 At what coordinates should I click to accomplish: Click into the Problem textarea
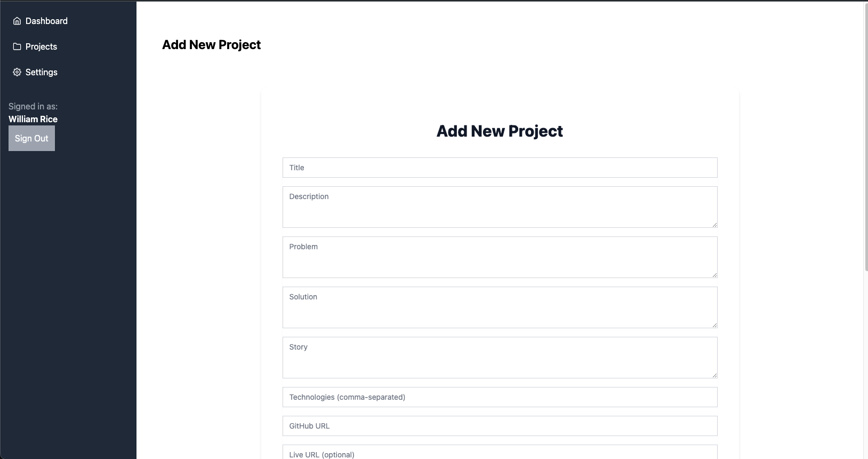[x=500, y=257]
